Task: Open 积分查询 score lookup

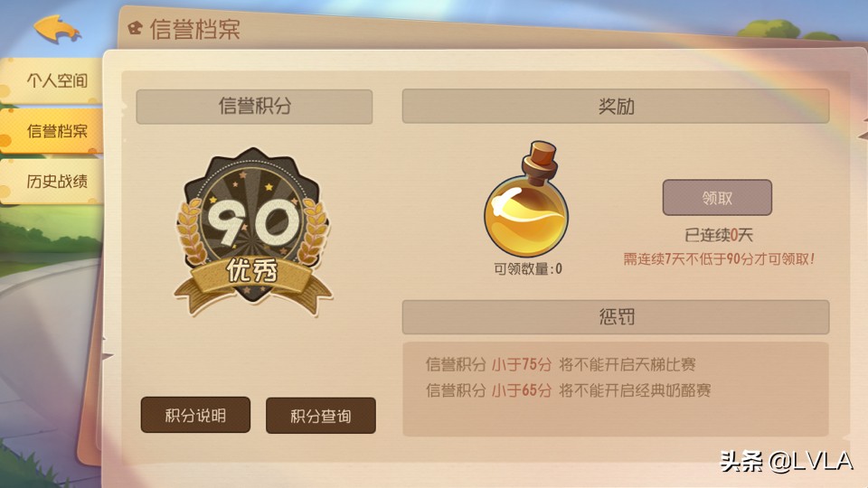Action: click(x=320, y=416)
